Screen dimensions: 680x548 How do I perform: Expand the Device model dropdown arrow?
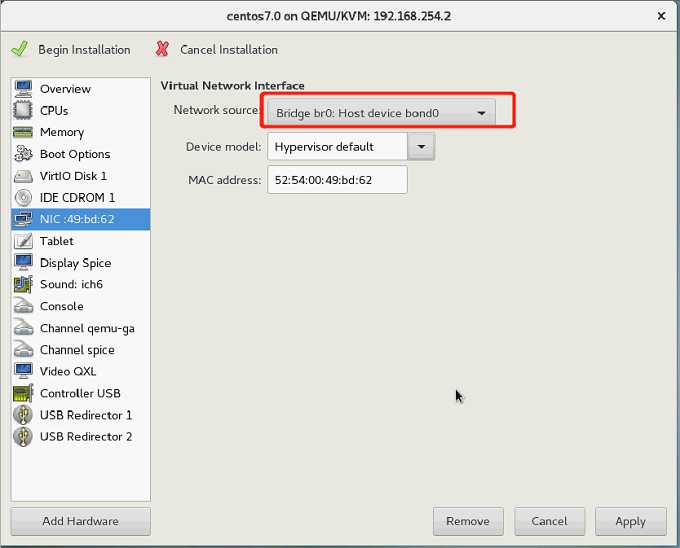tap(421, 147)
